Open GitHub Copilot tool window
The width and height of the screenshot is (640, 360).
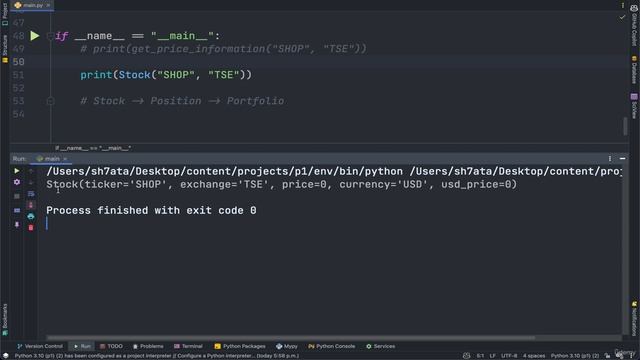634,24
